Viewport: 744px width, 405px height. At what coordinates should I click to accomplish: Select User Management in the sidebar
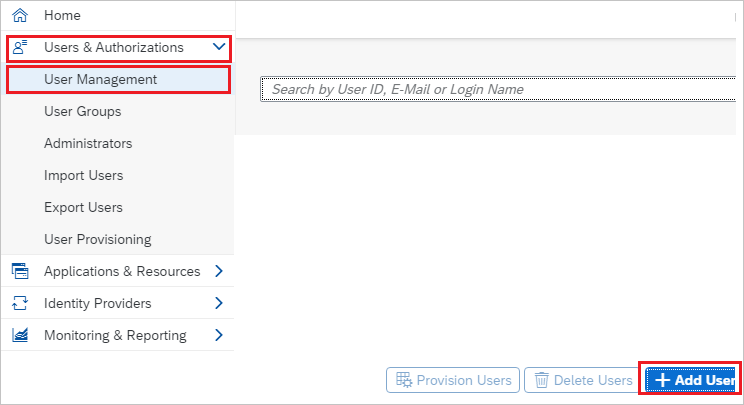pyautogui.click(x=119, y=79)
